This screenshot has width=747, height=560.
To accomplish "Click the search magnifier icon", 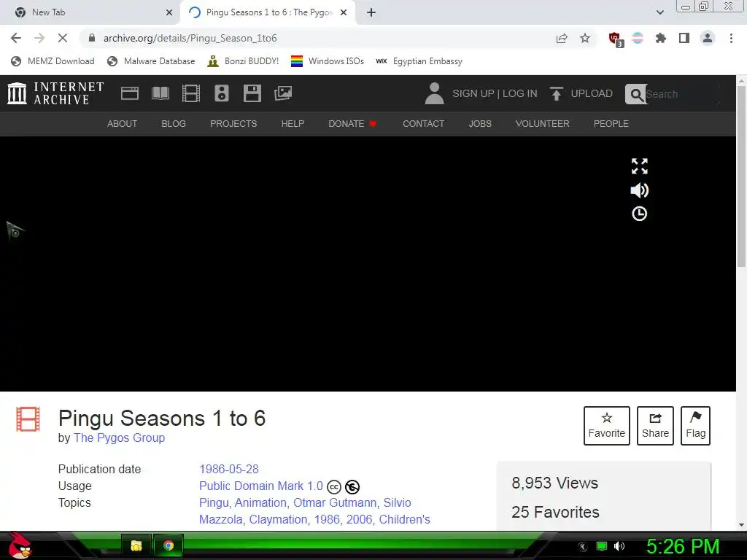I will coord(635,94).
